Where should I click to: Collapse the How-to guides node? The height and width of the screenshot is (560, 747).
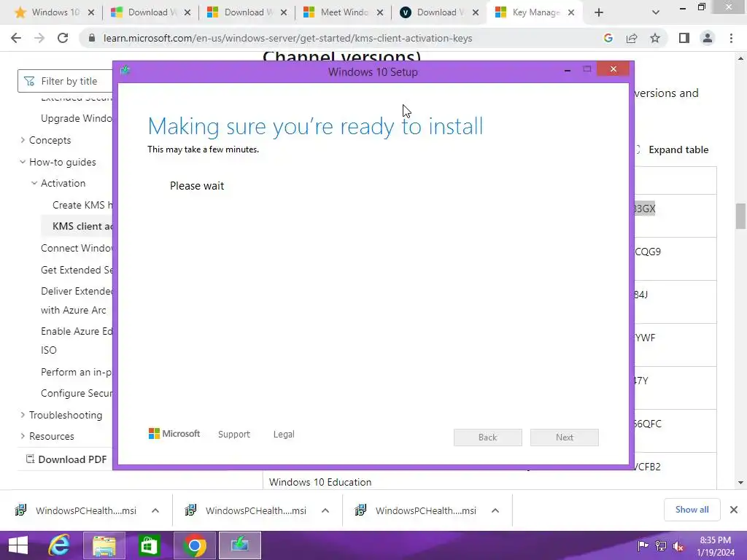(x=23, y=162)
